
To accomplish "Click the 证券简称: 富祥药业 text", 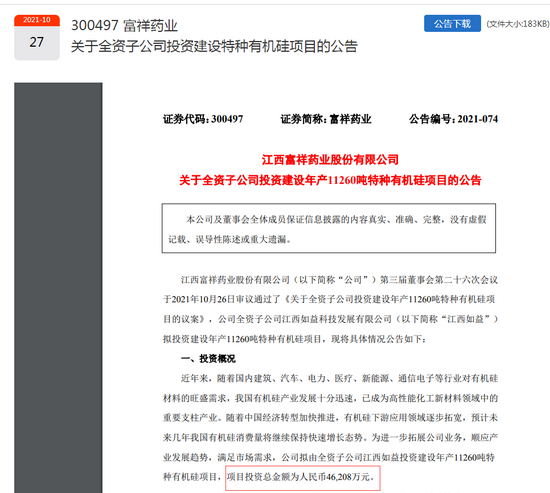I will (x=326, y=119).
